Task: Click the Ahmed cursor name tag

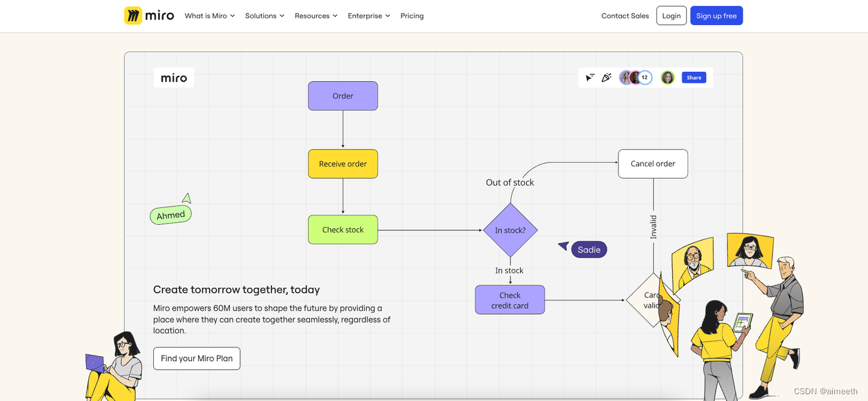Action: 171,215
